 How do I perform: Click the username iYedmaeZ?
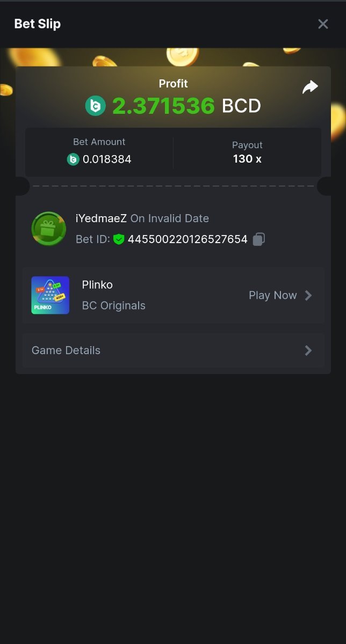(x=101, y=218)
